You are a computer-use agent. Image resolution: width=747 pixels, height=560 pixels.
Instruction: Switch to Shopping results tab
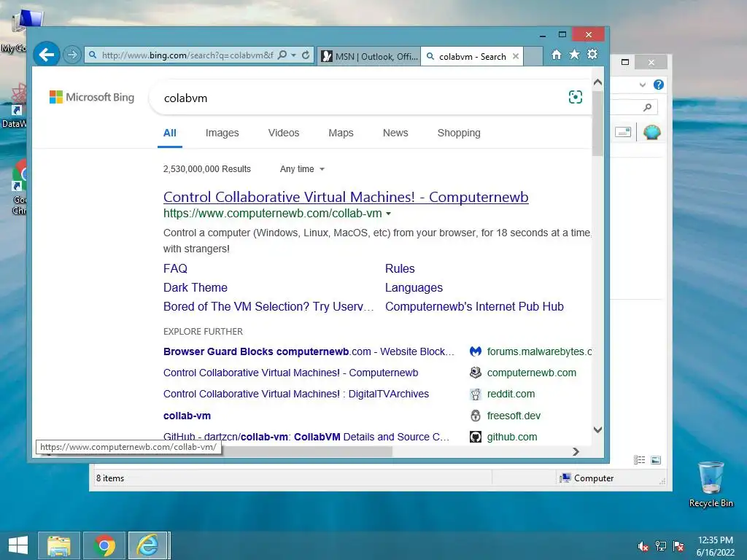(x=459, y=133)
